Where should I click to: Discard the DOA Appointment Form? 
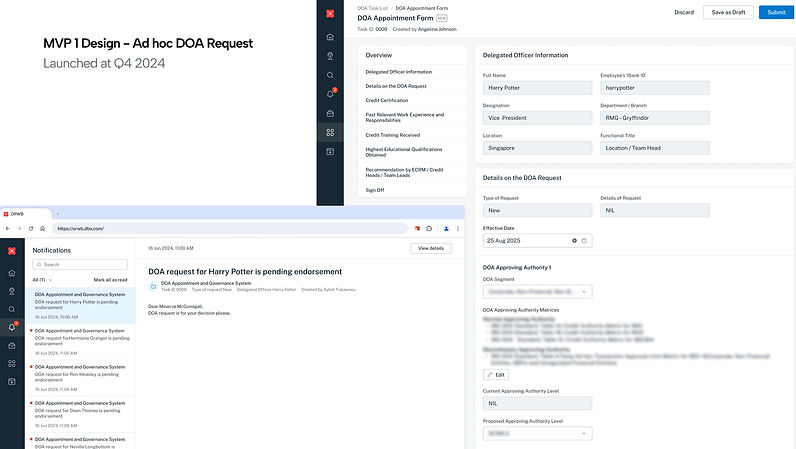click(x=684, y=12)
